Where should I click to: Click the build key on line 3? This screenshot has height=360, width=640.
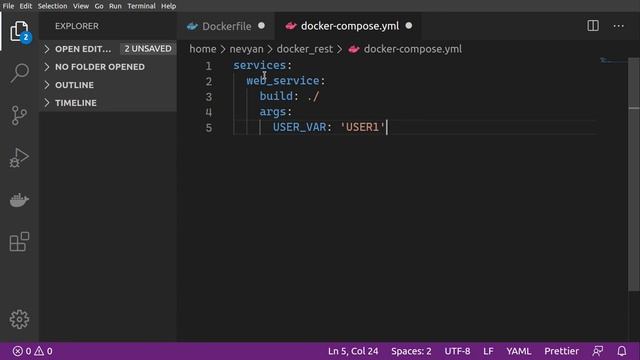276,96
